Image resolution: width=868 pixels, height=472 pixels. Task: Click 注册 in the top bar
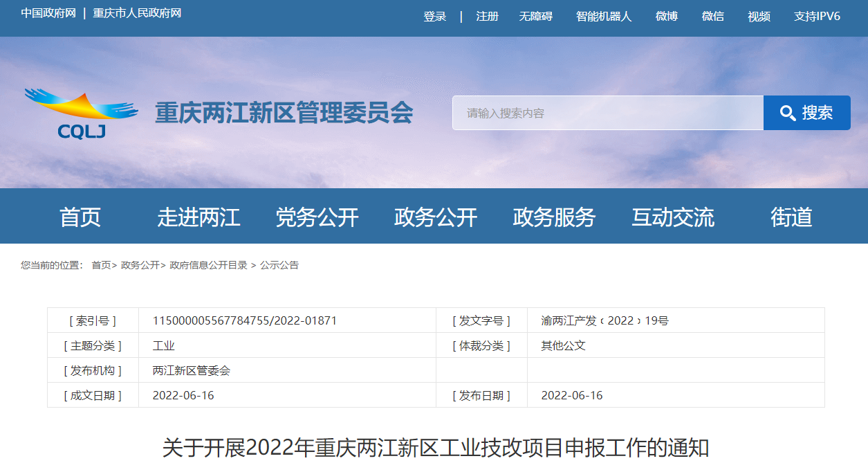pos(487,17)
